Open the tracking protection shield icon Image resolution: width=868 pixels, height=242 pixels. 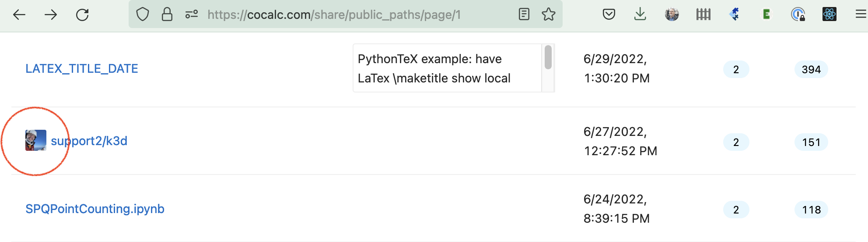(x=143, y=14)
